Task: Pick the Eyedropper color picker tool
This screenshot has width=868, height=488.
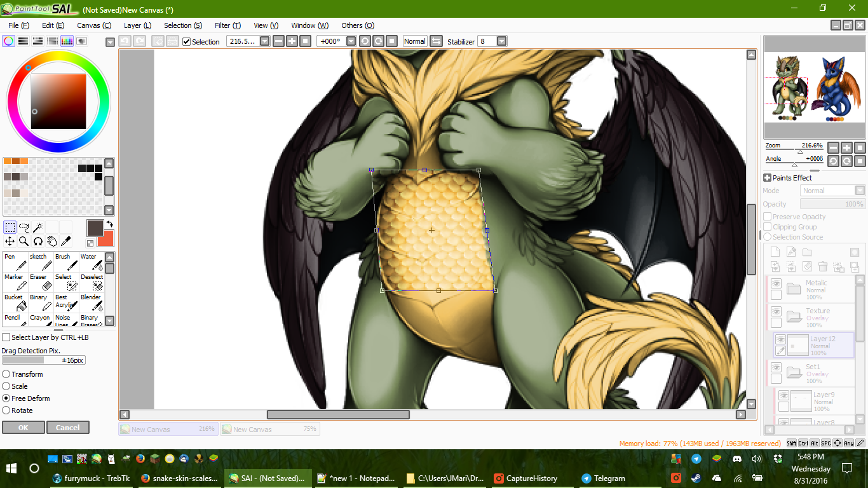Action: pos(65,241)
